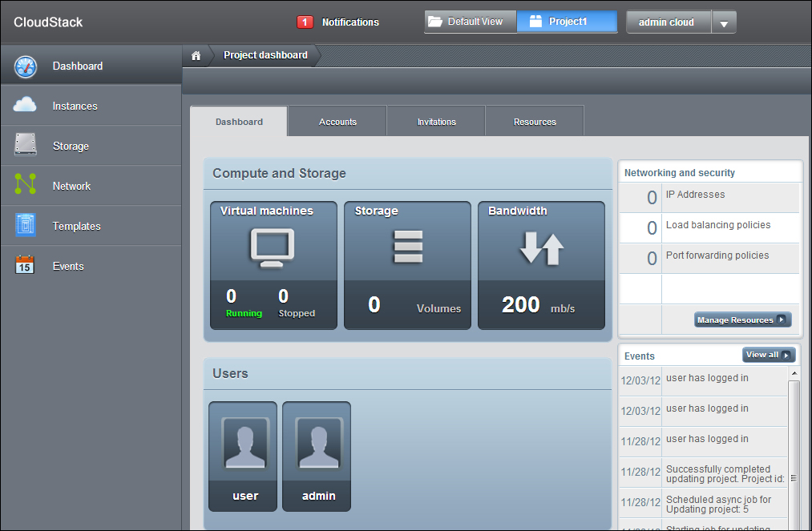Open Network using the green N icon
Viewport: 812px width, 531px height.
[26, 185]
